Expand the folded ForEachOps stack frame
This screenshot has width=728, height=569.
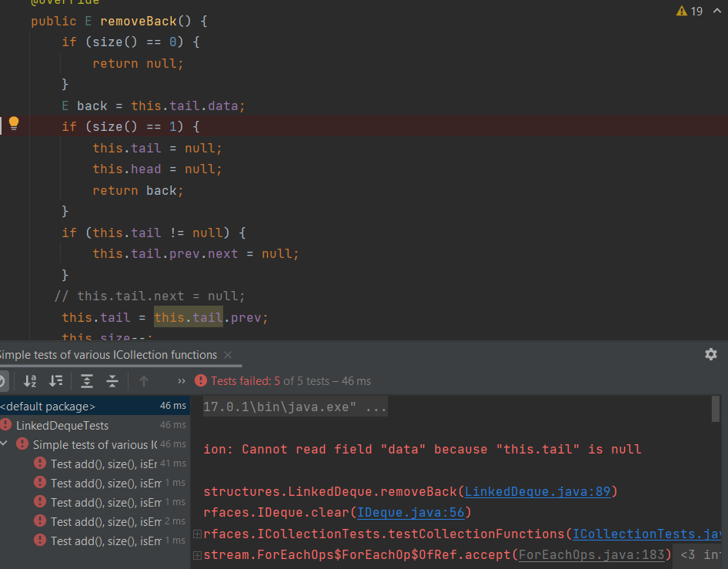click(x=198, y=554)
